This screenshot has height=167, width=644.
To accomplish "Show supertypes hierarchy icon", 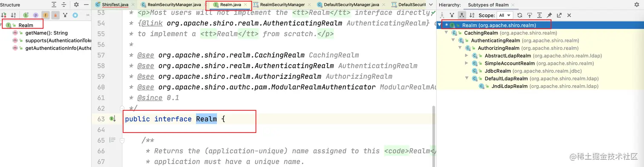I will click(452, 15).
